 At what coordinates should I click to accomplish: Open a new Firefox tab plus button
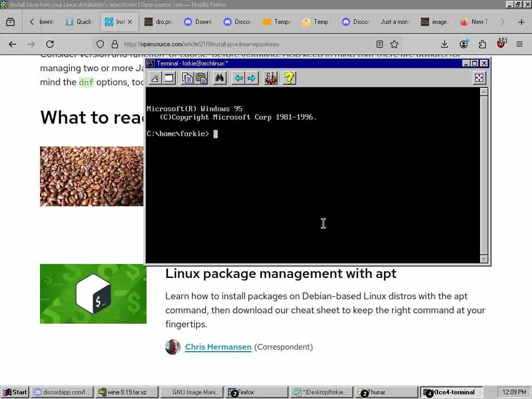(522, 22)
